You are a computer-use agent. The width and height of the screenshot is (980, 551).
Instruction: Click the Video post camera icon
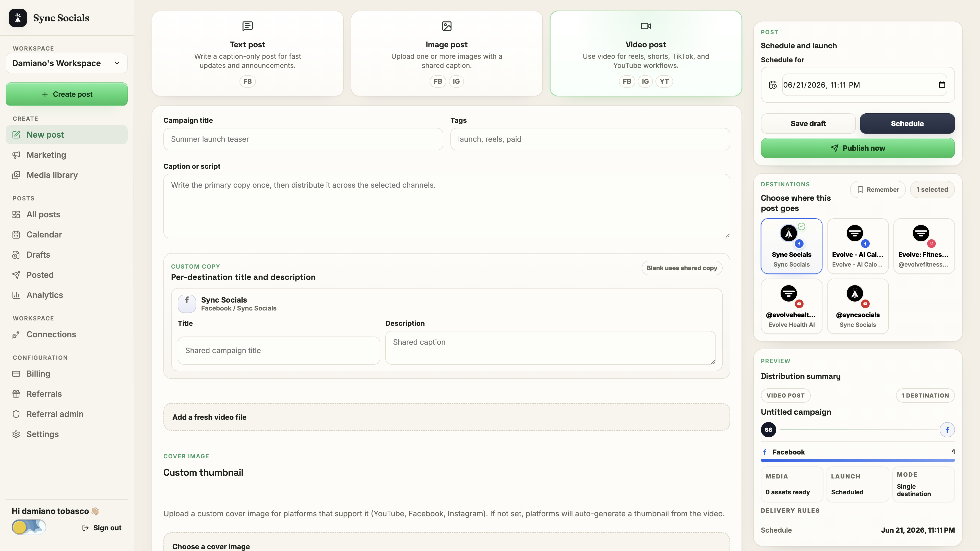646,26
